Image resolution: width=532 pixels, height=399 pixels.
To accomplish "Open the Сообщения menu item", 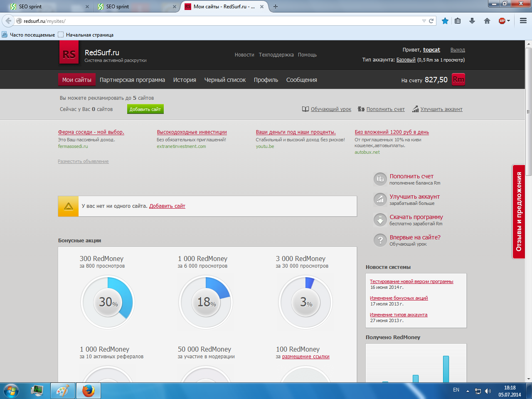I will (x=302, y=80).
